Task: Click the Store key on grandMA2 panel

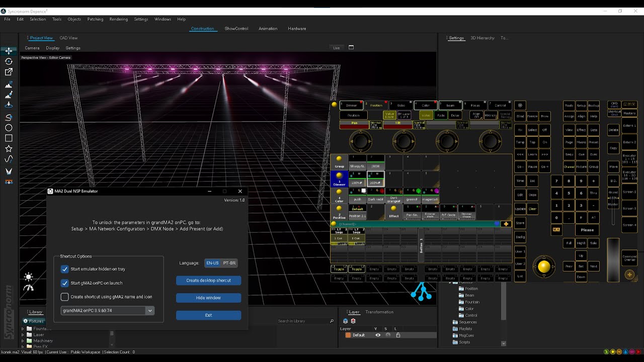Action: 520,223
